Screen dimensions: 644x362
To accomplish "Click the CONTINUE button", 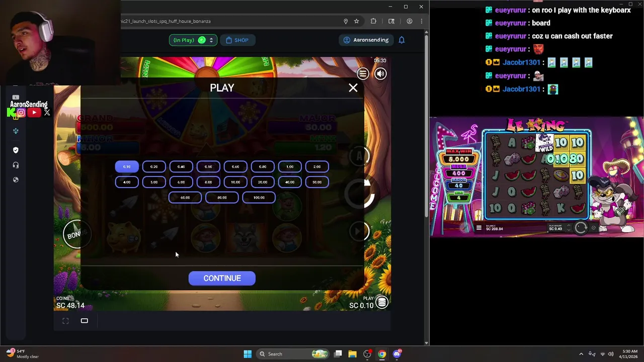I will (222, 278).
